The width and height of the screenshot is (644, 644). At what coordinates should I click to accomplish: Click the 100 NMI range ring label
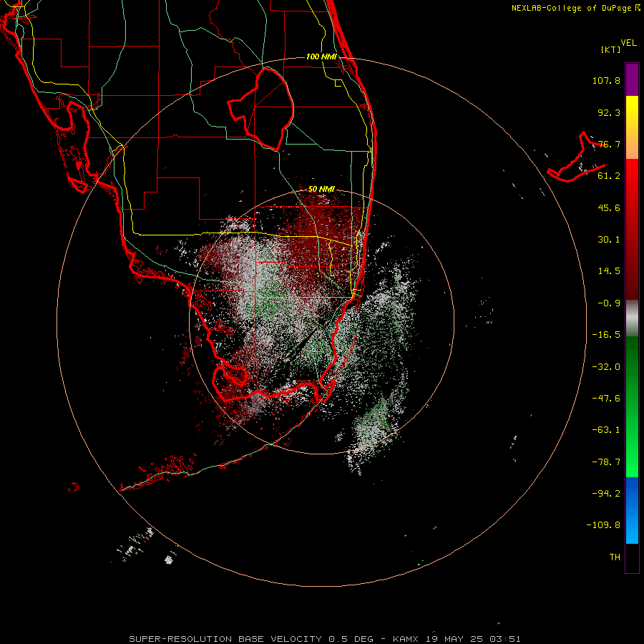(321, 57)
